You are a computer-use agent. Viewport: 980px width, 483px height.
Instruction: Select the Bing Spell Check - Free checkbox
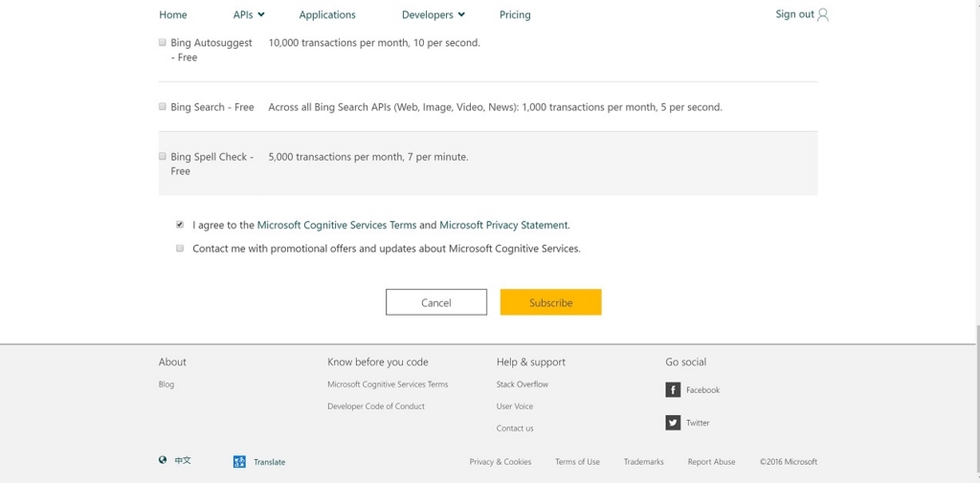[163, 156]
